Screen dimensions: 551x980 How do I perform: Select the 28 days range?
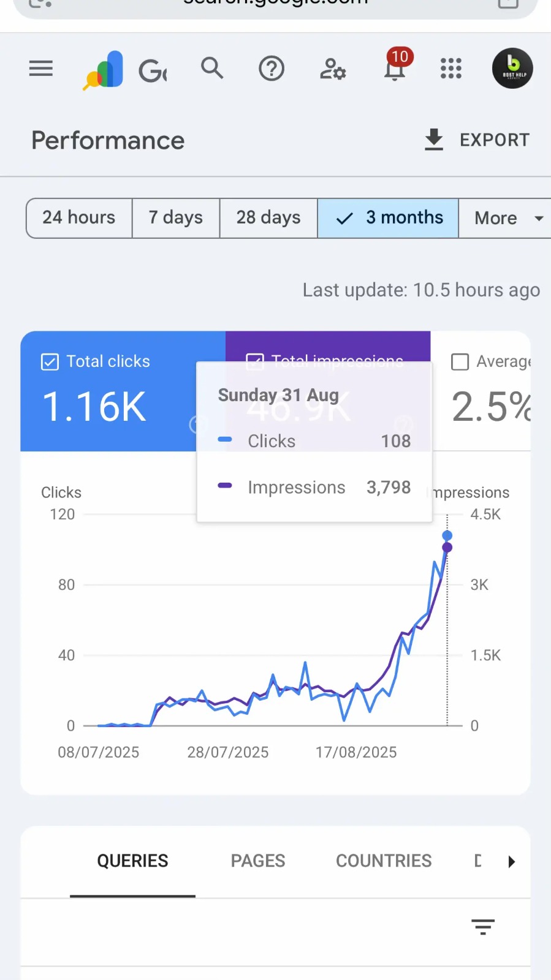268,218
